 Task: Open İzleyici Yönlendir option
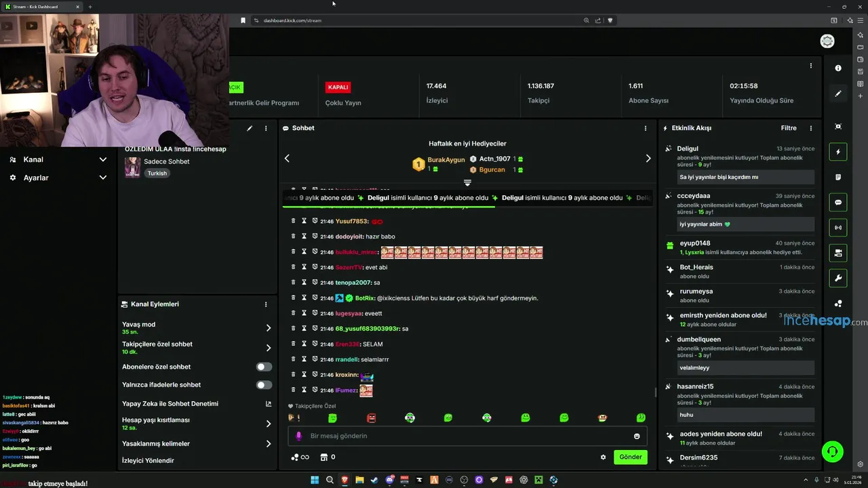[148, 461]
